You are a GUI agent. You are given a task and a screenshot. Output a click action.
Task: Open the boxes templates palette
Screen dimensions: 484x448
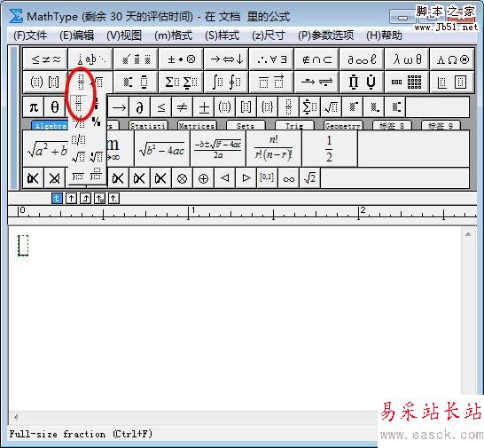tap(452, 82)
